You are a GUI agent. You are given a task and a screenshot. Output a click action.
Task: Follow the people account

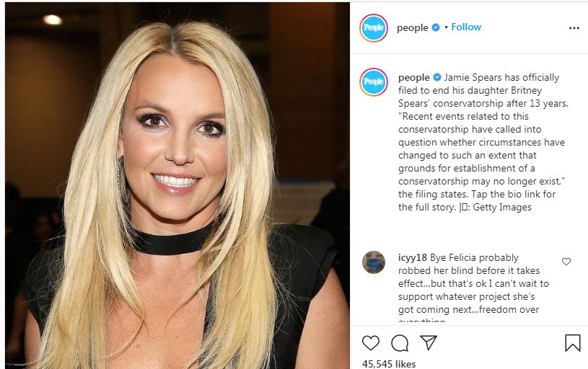point(466,27)
